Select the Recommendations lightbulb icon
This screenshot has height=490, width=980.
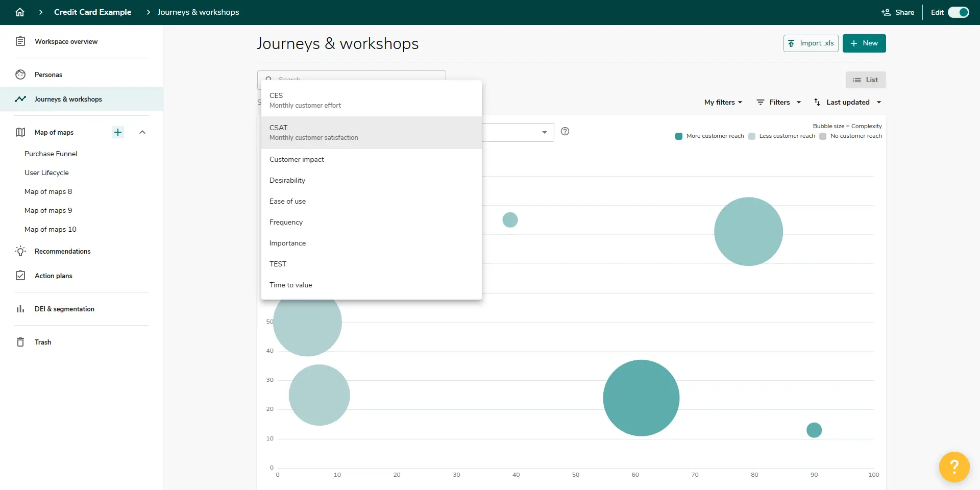coord(20,251)
